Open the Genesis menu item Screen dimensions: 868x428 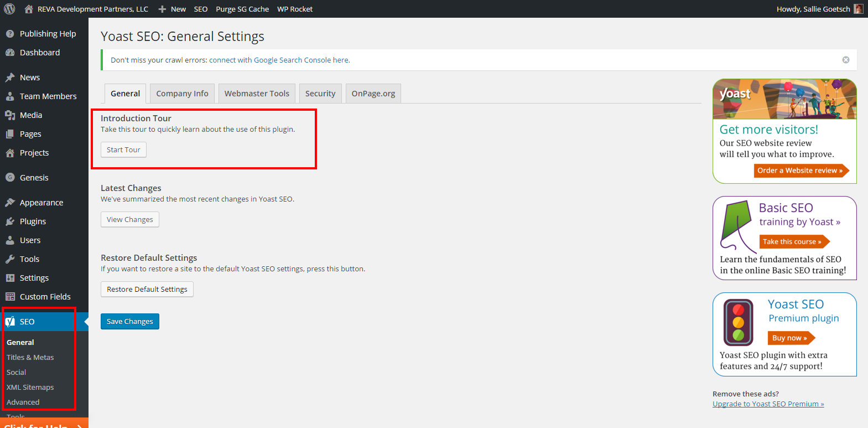[44, 178]
